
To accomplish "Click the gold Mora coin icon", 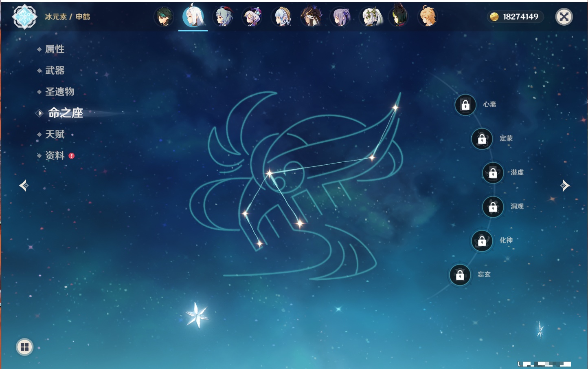I will [x=494, y=17].
